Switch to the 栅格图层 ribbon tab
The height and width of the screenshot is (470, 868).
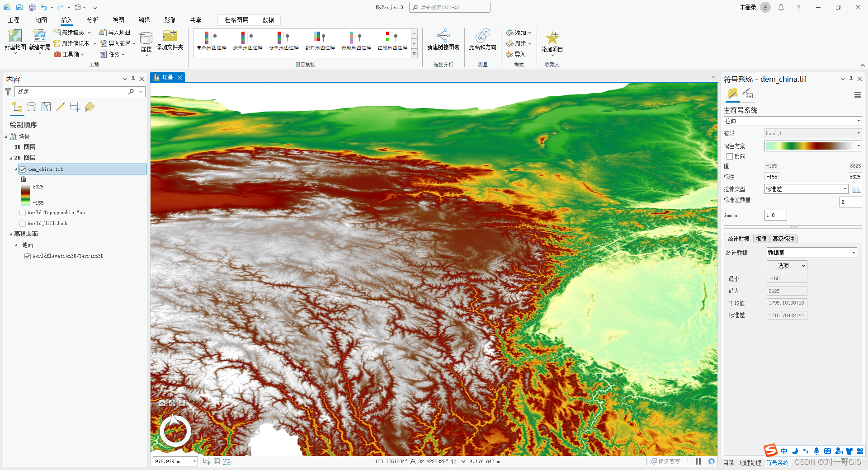pyautogui.click(x=236, y=20)
